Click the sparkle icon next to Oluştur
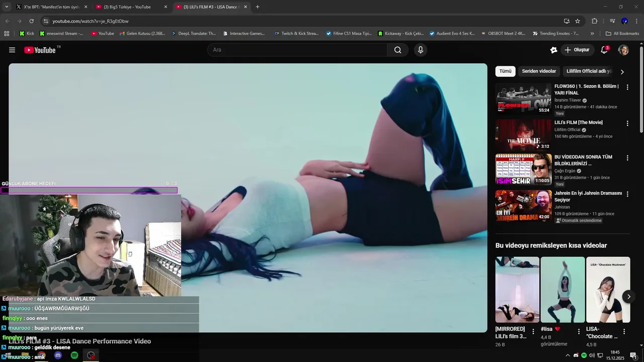The image size is (644, 362). pos(554,50)
